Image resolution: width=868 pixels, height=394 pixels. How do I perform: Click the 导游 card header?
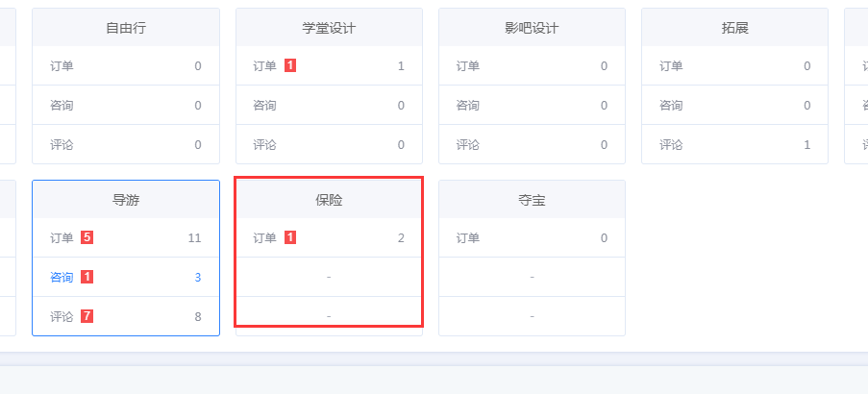tap(126, 200)
